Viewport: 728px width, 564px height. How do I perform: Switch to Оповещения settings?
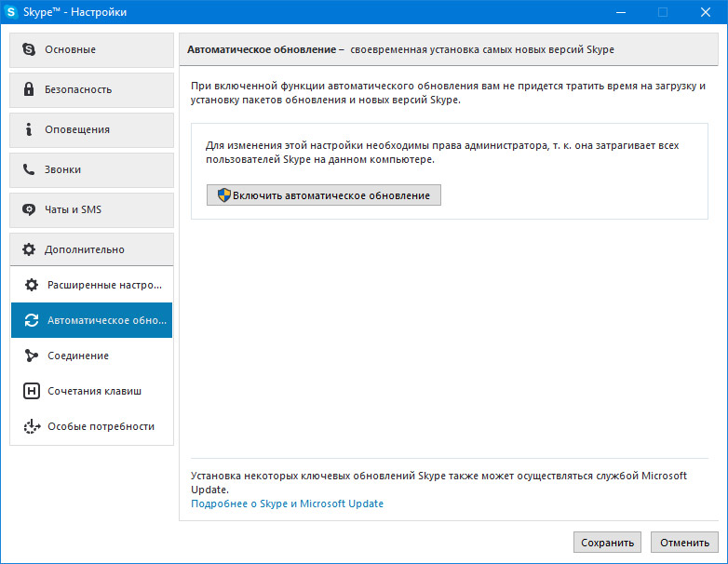91,130
